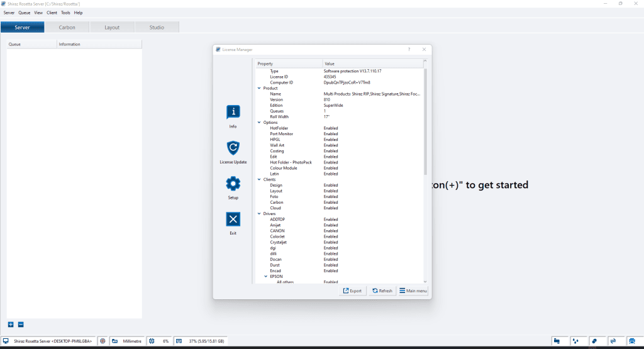Viewport: 644px width, 349px height.
Task: Select the Colour Module option row
Action: coord(339,168)
